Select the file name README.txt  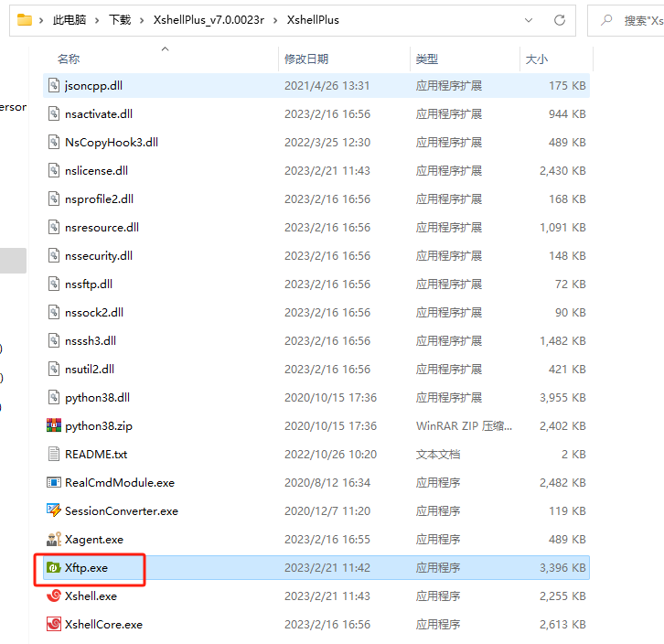pyautogui.click(x=96, y=455)
